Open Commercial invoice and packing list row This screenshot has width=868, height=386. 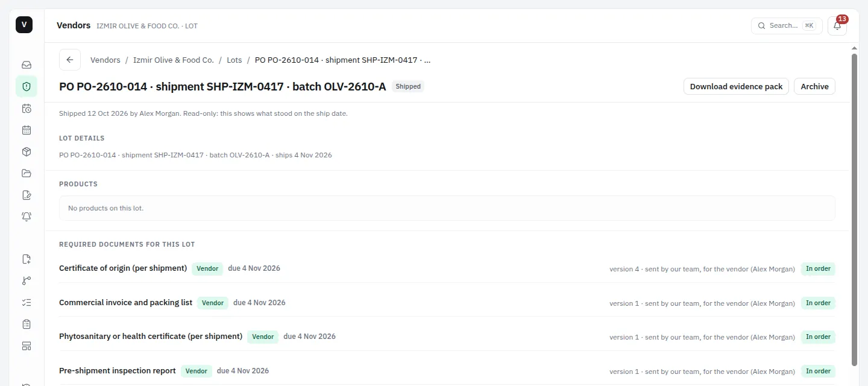point(447,302)
